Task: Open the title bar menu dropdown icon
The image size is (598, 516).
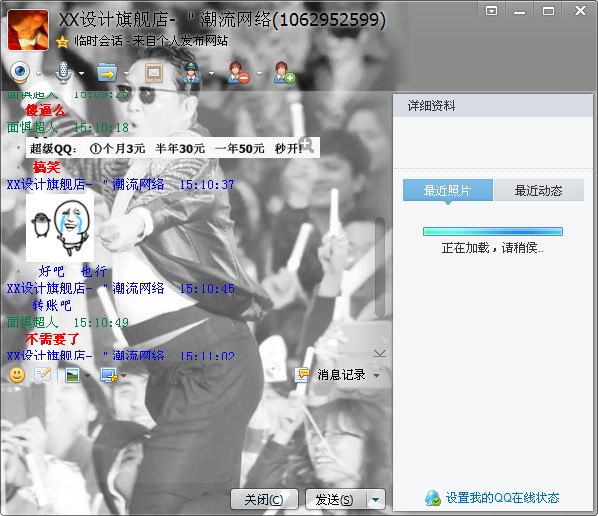Action: coord(492,11)
